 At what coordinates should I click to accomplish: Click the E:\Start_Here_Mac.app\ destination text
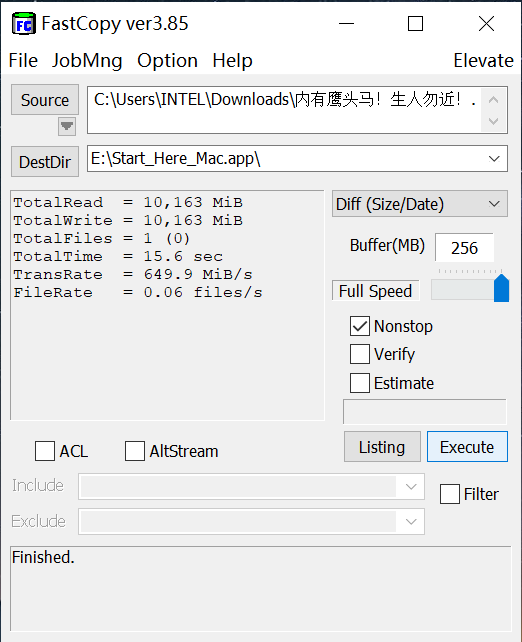[175, 158]
